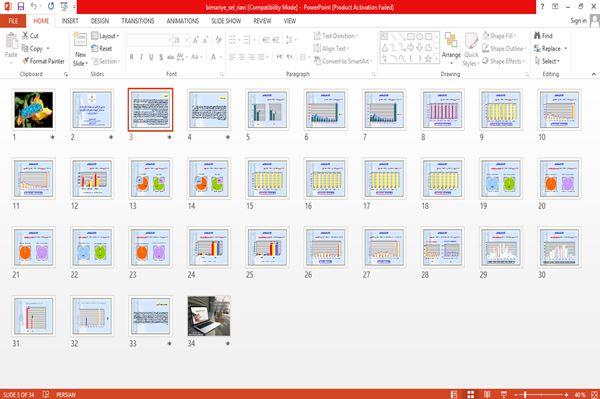This screenshot has width=600, height=399.
Task: Undo the last action
Action: [x=34, y=6]
